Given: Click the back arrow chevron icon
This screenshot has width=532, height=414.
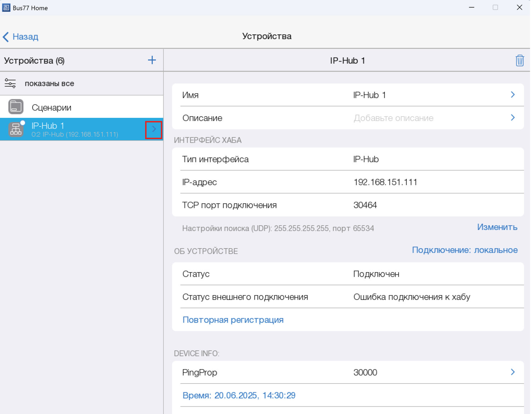Looking at the screenshot, I should pyautogui.click(x=6, y=37).
